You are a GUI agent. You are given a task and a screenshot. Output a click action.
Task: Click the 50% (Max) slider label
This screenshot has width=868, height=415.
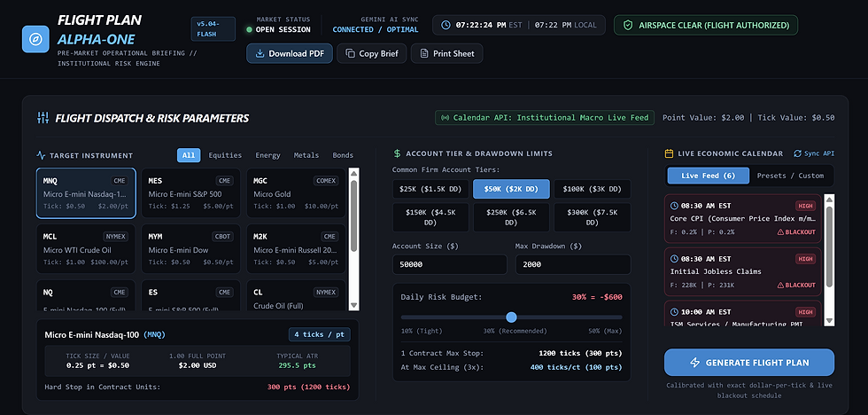click(605, 331)
